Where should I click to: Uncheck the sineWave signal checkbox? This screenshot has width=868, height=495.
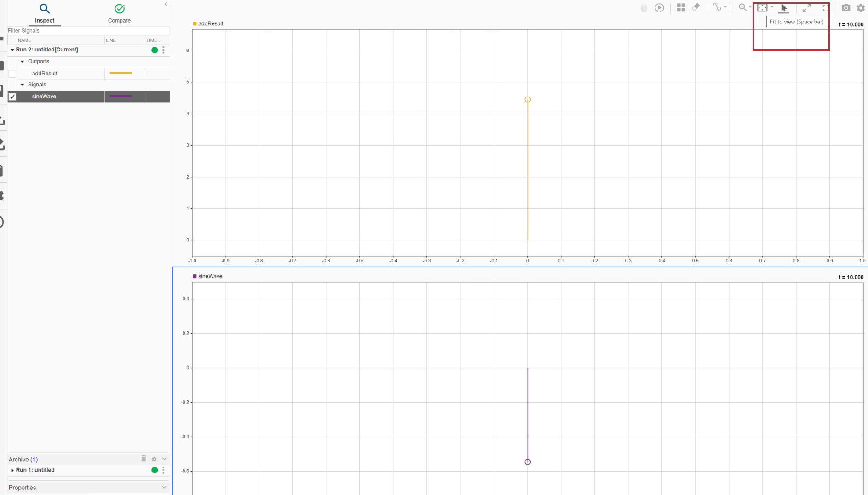pyautogui.click(x=12, y=97)
